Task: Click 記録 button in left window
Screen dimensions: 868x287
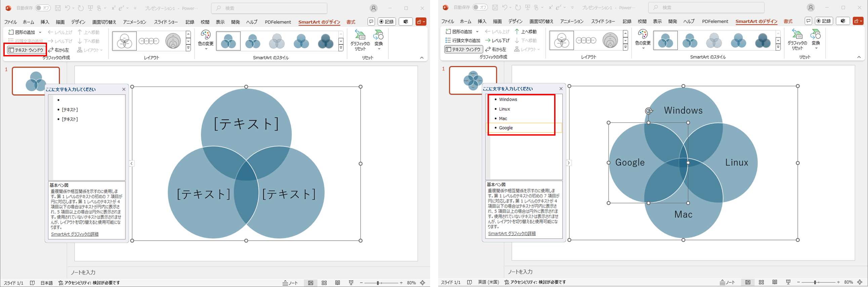Action: (386, 22)
